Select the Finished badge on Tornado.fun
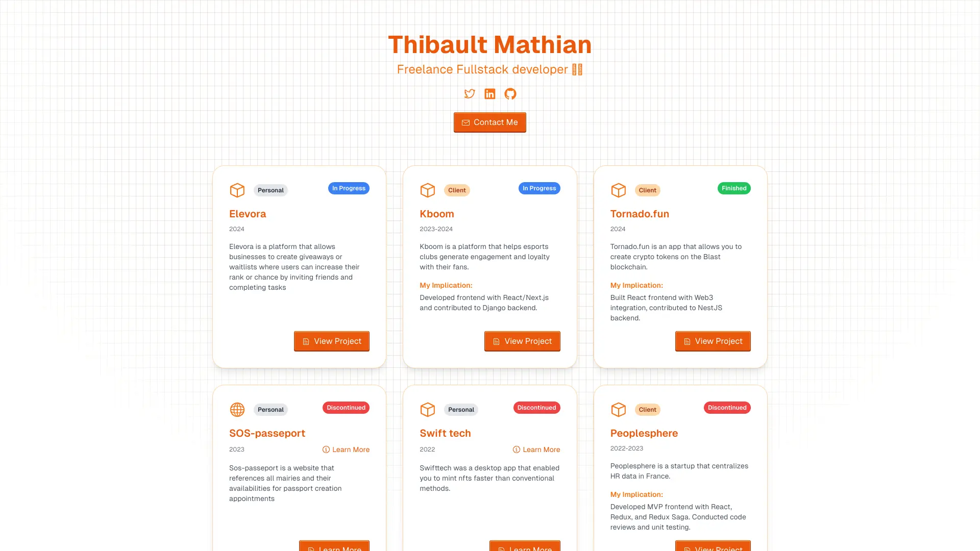 point(733,188)
